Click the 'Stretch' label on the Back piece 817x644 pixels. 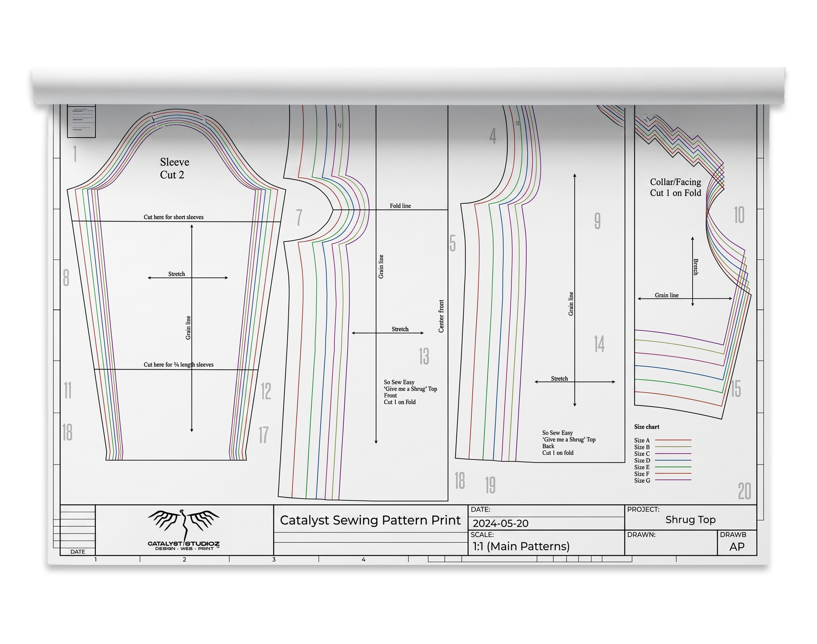coord(559,378)
